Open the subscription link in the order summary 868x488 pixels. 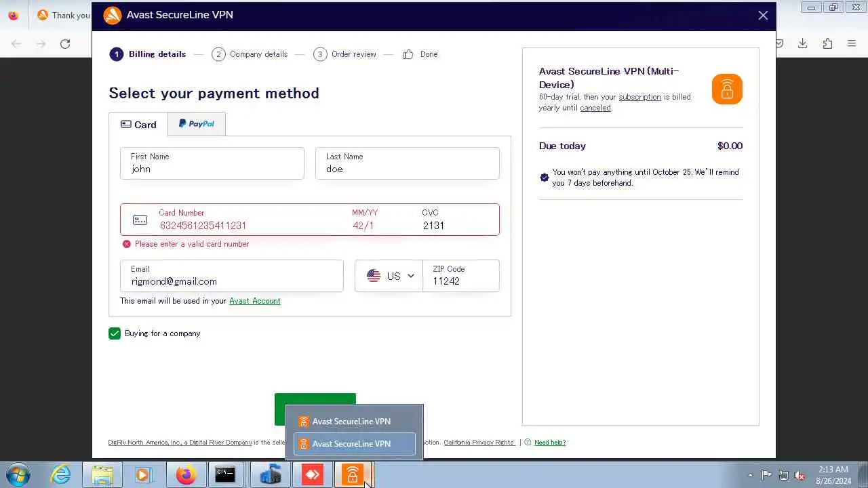[639, 97]
